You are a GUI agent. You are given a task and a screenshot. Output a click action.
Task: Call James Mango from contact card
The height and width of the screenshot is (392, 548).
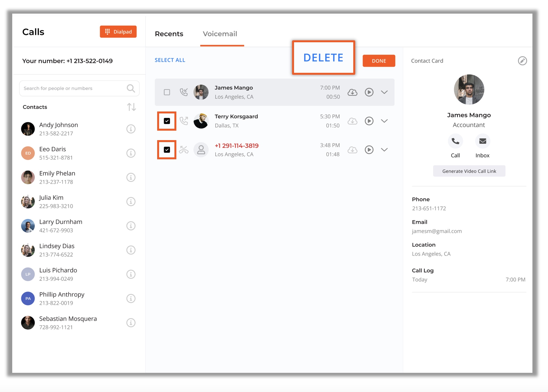coord(455,141)
